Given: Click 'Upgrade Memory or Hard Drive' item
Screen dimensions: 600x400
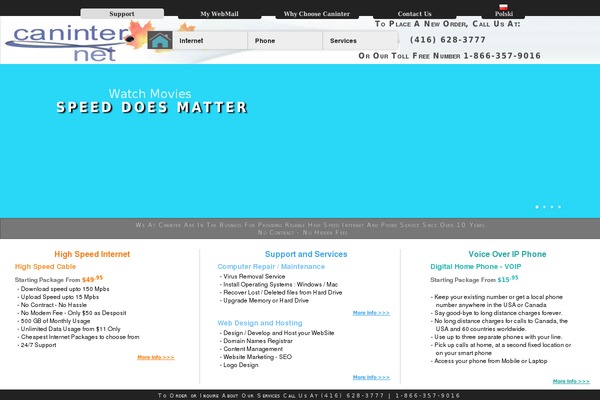Looking at the screenshot, I should 264,300.
